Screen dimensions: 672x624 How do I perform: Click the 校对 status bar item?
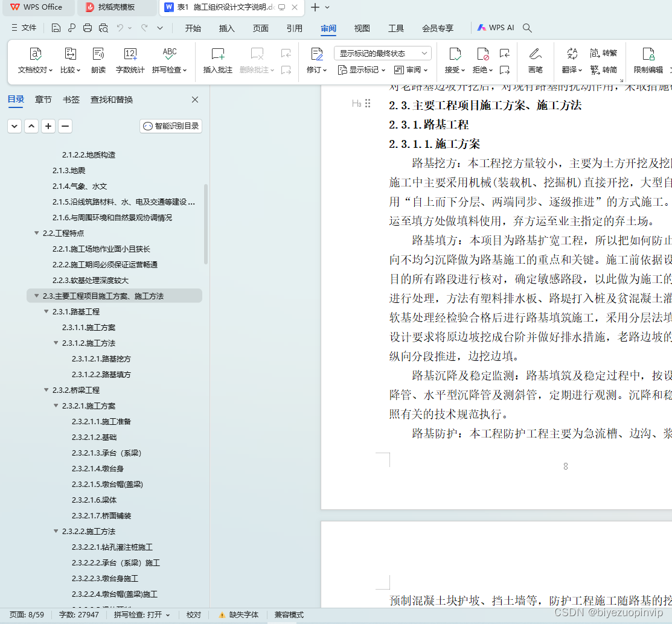click(194, 615)
